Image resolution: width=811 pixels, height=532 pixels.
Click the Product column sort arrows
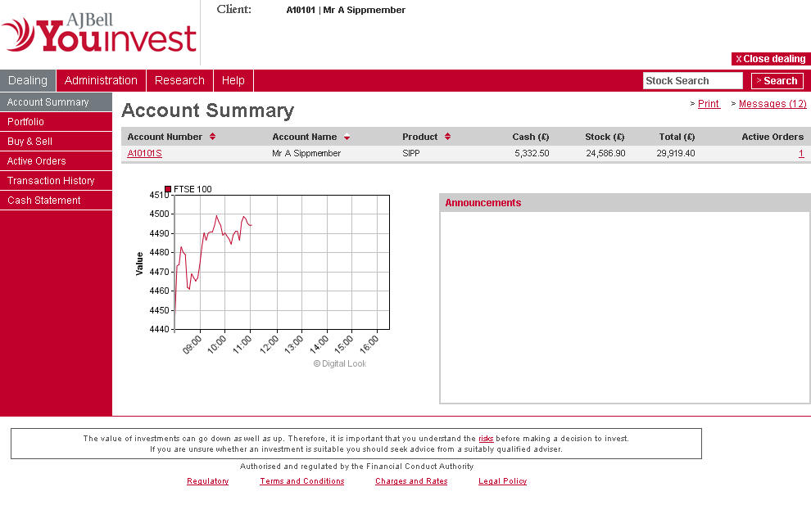[447, 137]
